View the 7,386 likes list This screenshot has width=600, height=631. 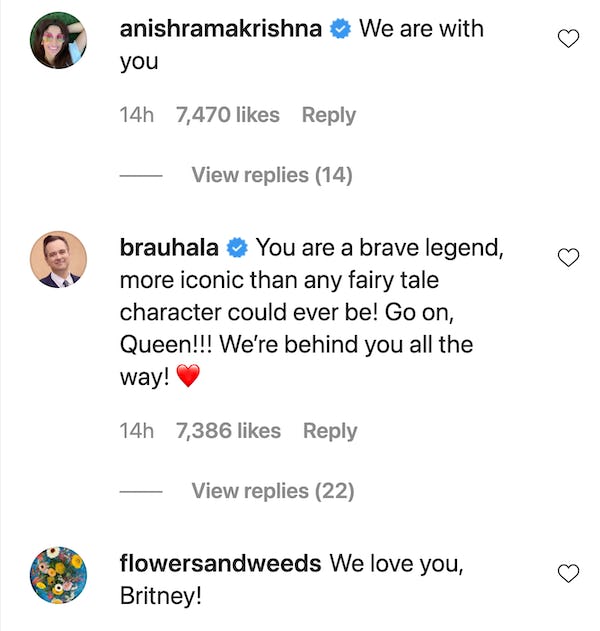tap(228, 431)
